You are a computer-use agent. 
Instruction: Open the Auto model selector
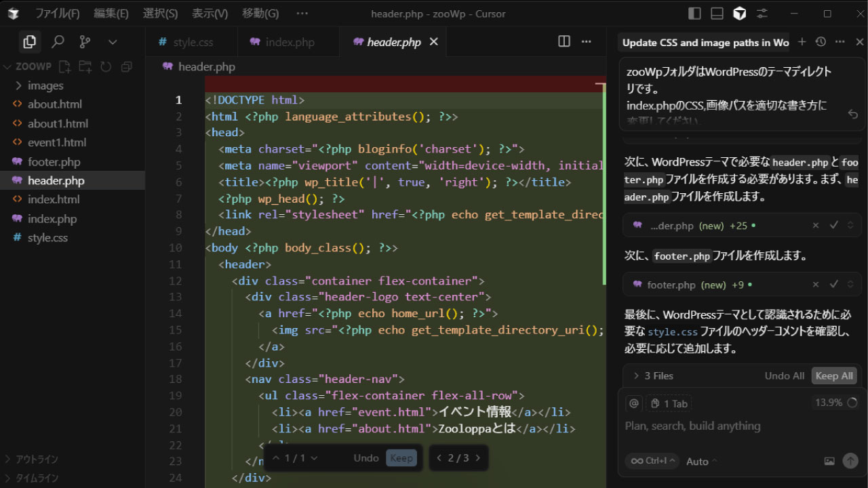[x=702, y=462]
